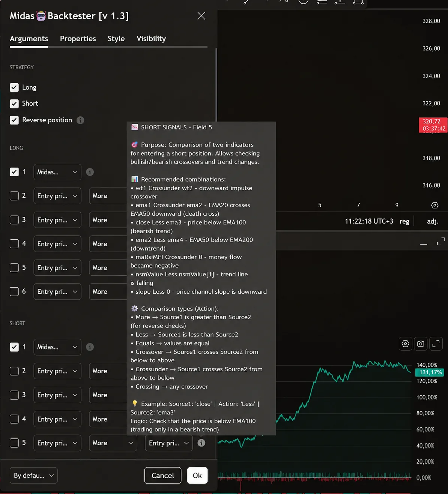Open the Long 1 Midas dropdown

(57, 172)
